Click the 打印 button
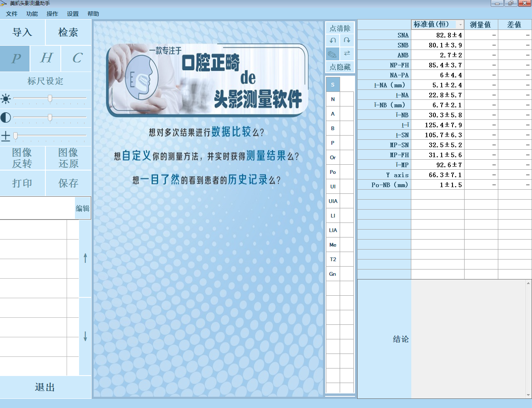This screenshot has height=408, width=532. click(x=22, y=183)
